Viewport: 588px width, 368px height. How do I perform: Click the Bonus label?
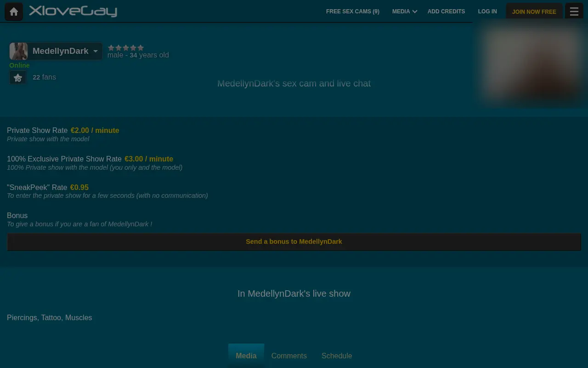tap(17, 215)
